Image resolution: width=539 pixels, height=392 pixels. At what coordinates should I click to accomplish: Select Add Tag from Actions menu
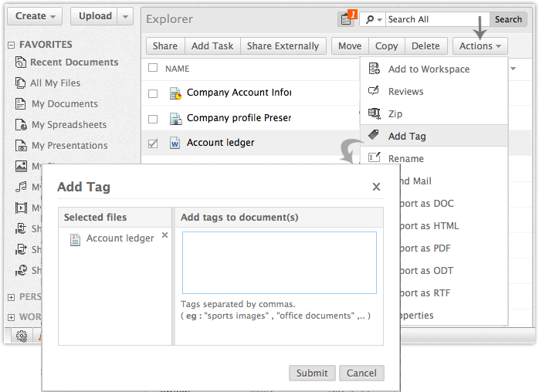407,136
